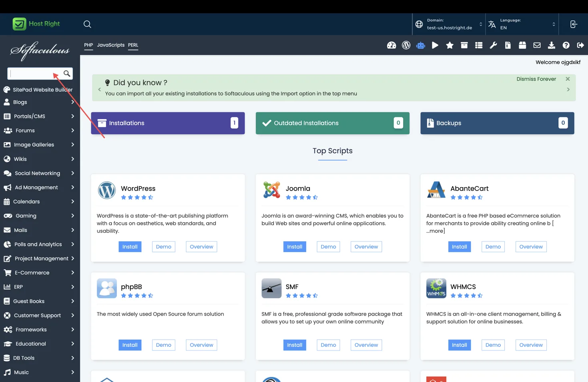The height and width of the screenshot is (382, 588).
Task: Open the Music category
Action: [39, 372]
